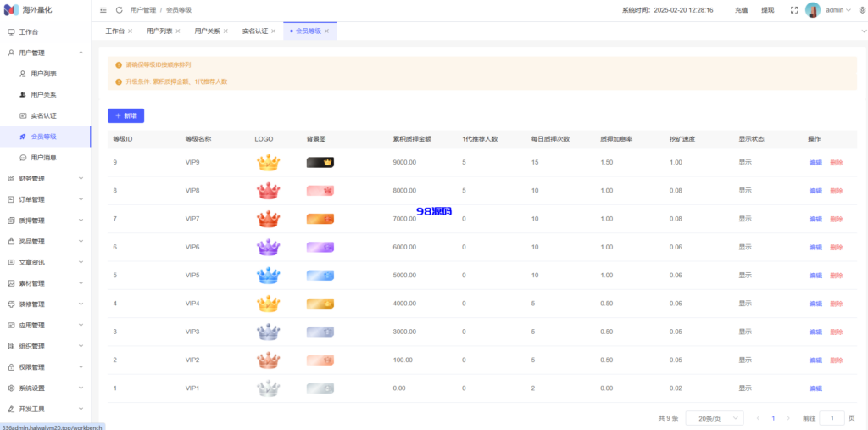The width and height of the screenshot is (868, 430).
Task: Click the page jump input field
Action: (x=832, y=418)
